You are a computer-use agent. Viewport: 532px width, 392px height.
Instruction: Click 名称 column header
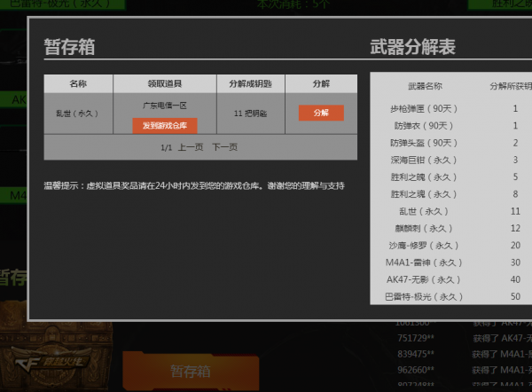78,83
